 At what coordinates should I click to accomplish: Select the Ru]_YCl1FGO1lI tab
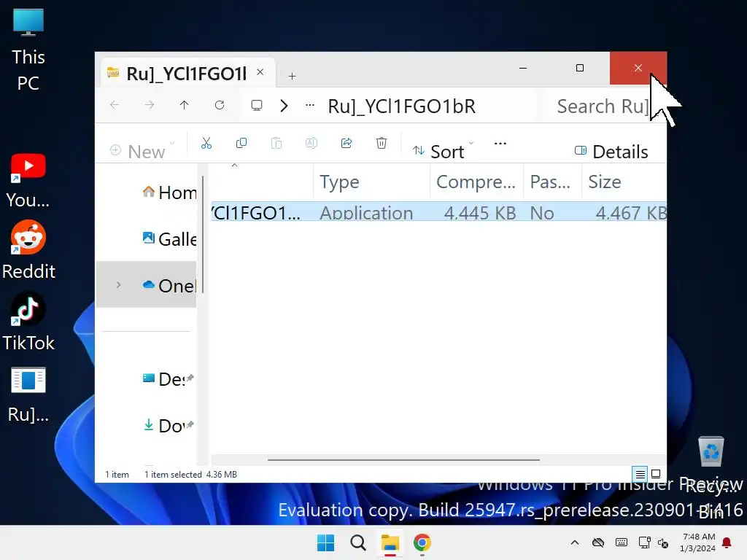186,74
